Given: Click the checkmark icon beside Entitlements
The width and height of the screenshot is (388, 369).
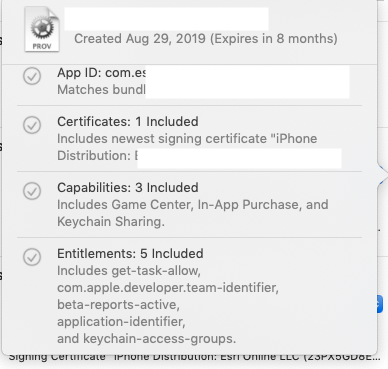Looking at the screenshot, I should (x=32, y=257).
